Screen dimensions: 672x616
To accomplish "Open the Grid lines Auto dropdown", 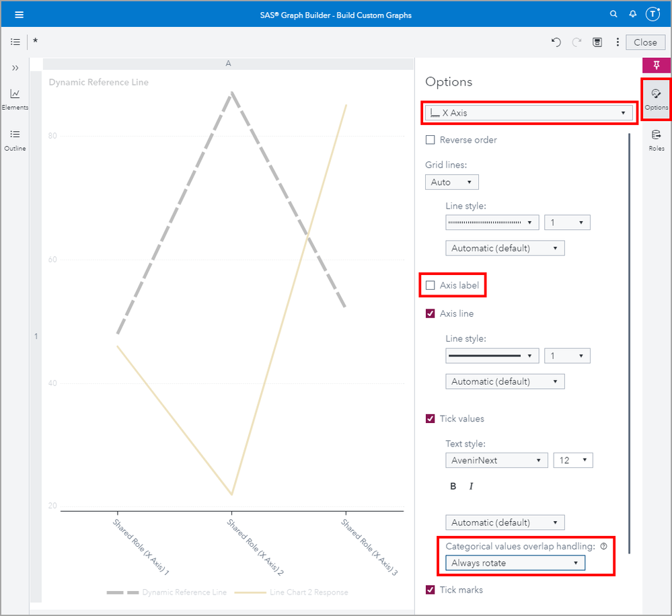I will (452, 182).
